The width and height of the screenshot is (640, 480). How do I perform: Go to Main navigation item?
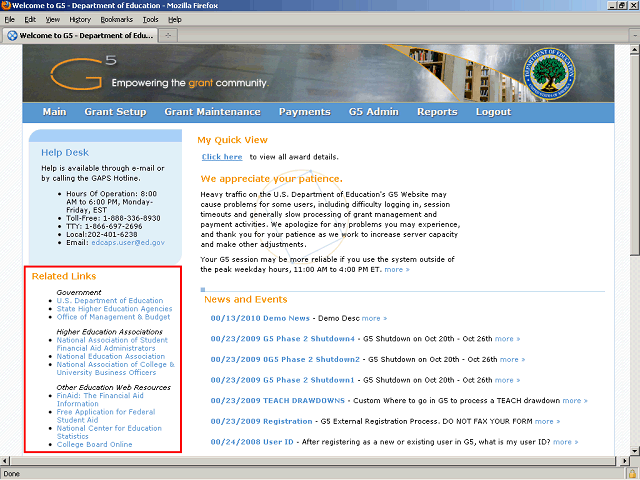(x=54, y=112)
